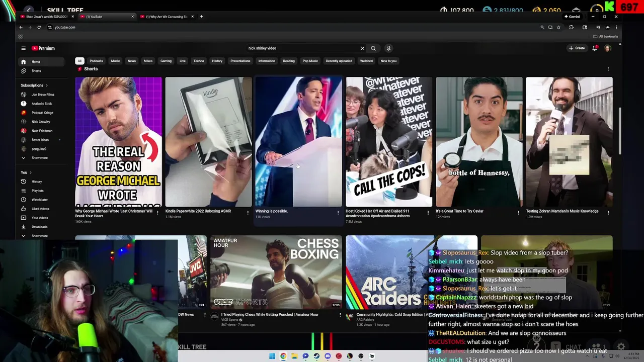Open Chrome three-dot menu
The width and height of the screenshot is (644, 362).
(615, 27)
